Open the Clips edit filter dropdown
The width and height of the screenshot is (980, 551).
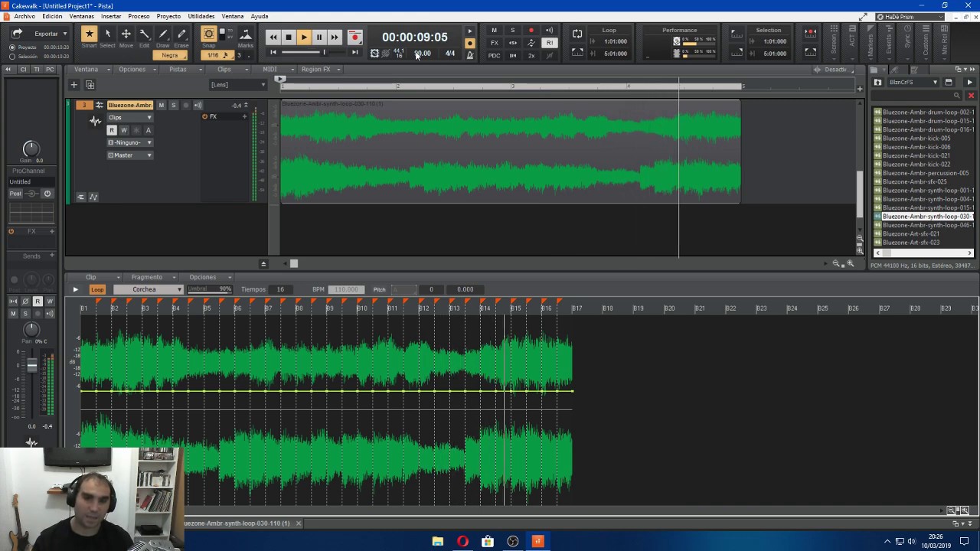coord(129,118)
